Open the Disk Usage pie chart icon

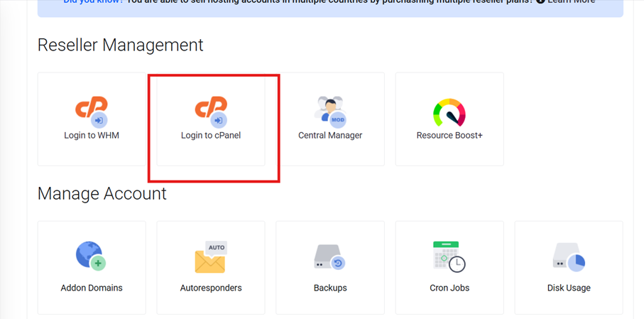569,257
